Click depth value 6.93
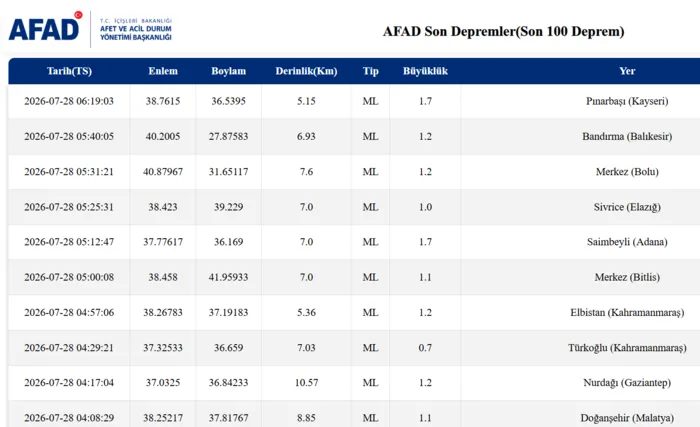Viewport: 700px width, 427px height. tap(306, 137)
